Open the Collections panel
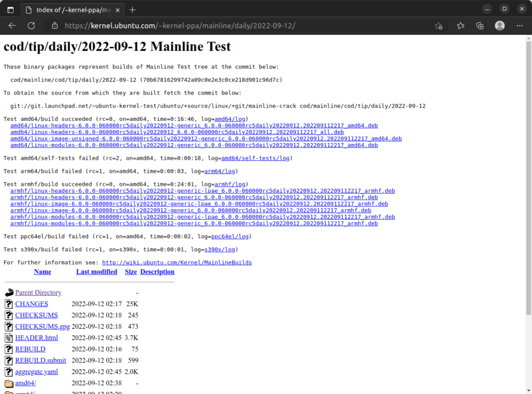532x394 pixels. pos(480,26)
